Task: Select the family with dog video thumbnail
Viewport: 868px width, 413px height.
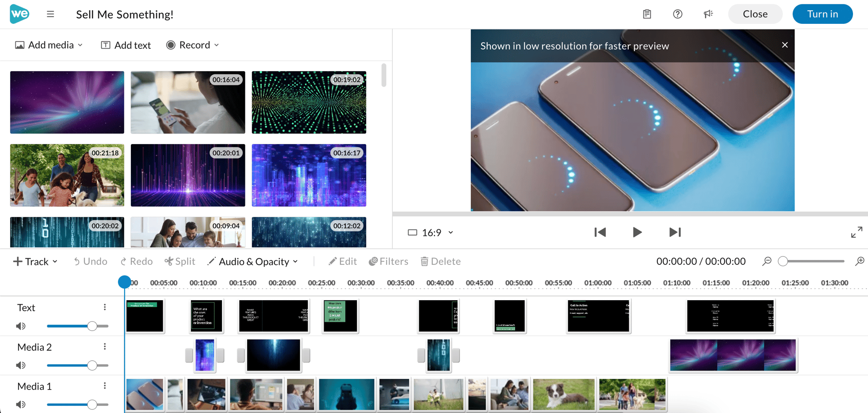Action: (x=67, y=175)
